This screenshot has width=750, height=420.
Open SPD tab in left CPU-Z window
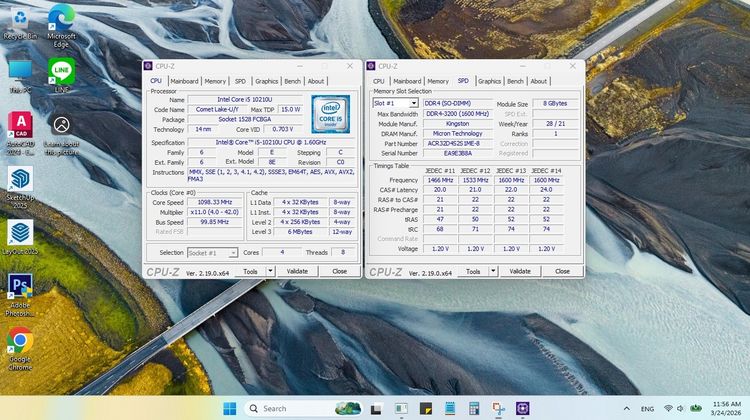pyautogui.click(x=240, y=81)
